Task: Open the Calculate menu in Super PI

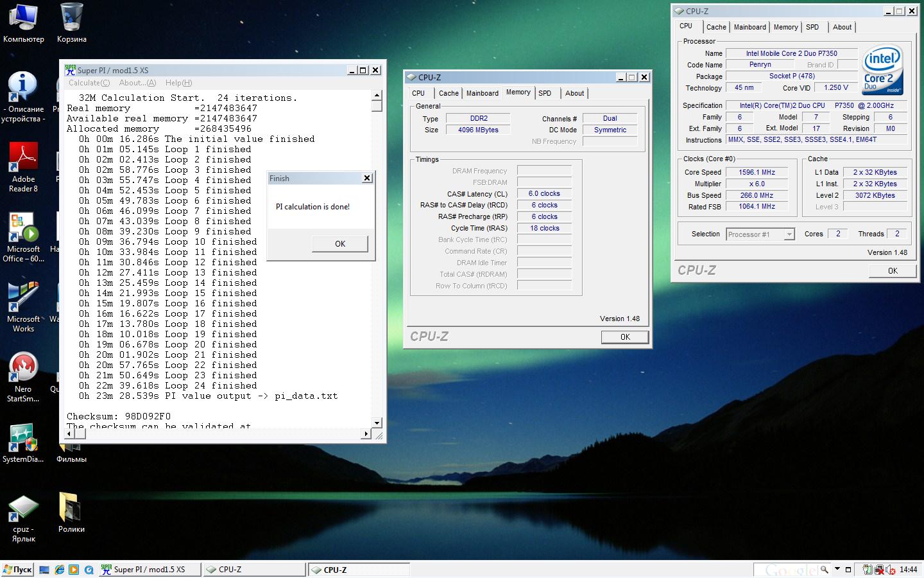Action: (89, 83)
